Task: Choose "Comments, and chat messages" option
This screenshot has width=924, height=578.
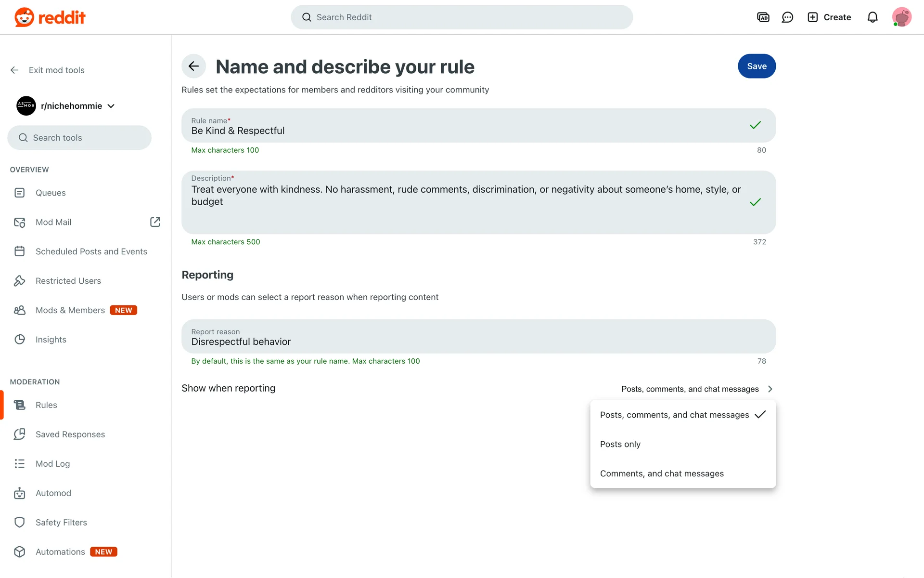Action: pos(661,473)
